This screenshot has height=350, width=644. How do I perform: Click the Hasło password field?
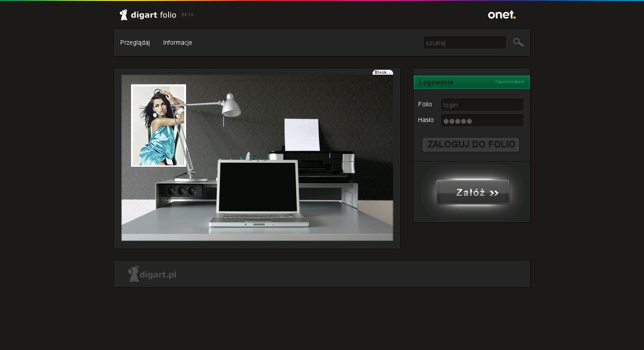point(482,120)
